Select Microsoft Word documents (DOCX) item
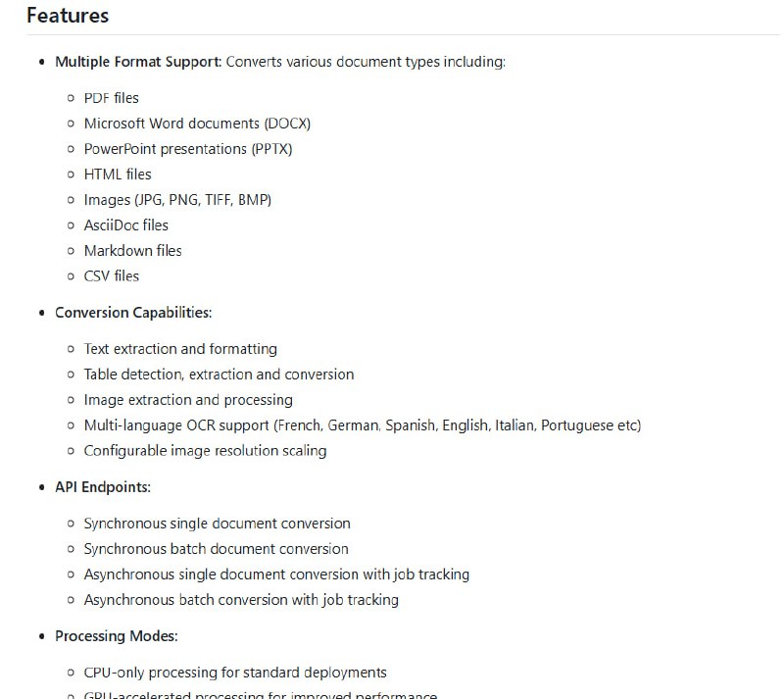The image size is (784, 699). pos(197,124)
